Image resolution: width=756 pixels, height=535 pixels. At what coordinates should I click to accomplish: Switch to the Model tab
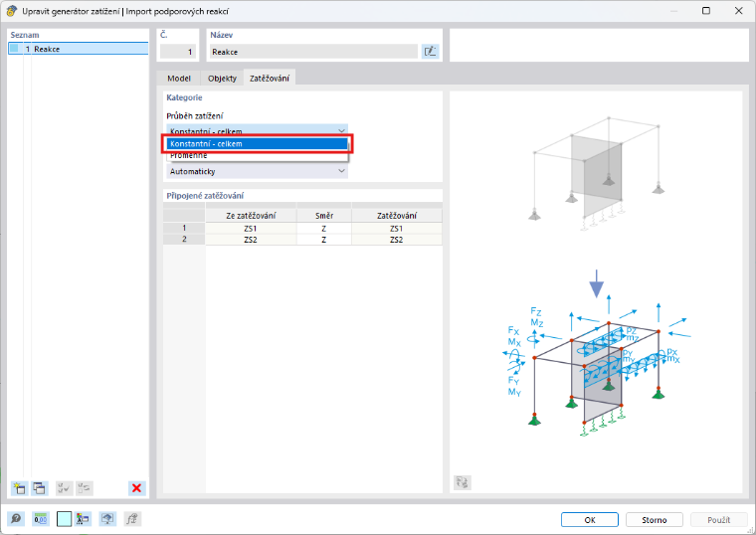point(179,79)
